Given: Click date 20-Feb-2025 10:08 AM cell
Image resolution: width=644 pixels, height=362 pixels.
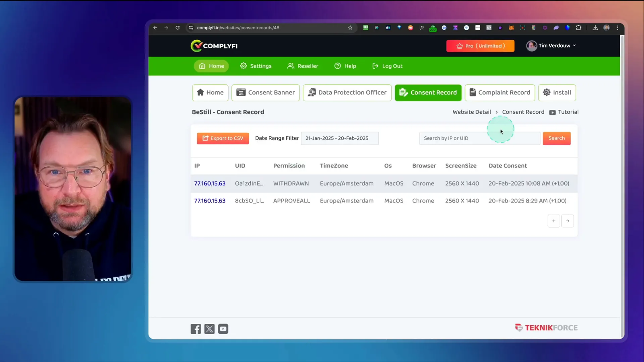Looking at the screenshot, I should [529, 183].
